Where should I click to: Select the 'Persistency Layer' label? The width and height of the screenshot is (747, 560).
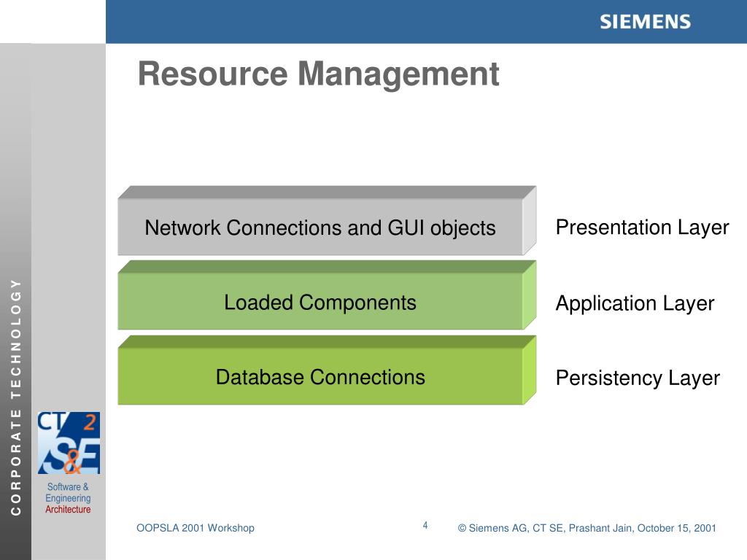(x=638, y=378)
